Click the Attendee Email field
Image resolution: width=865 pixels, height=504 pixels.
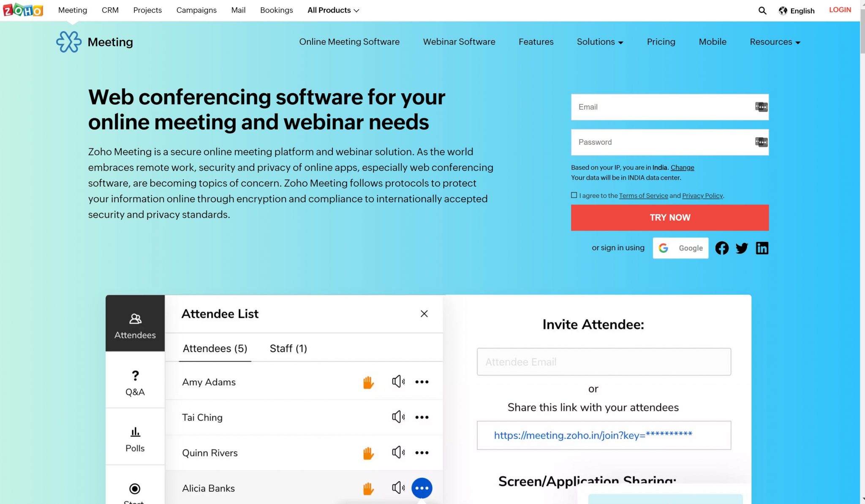coord(604,362)
